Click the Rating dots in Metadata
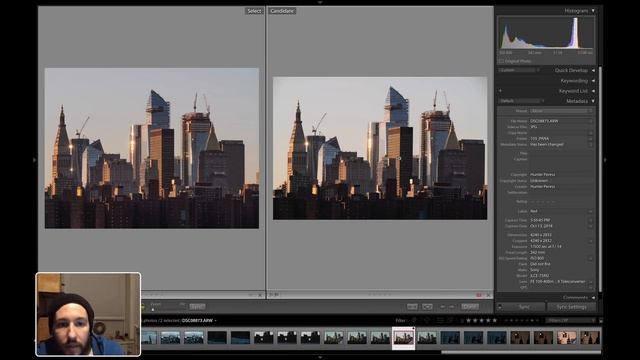 (543, 202)
